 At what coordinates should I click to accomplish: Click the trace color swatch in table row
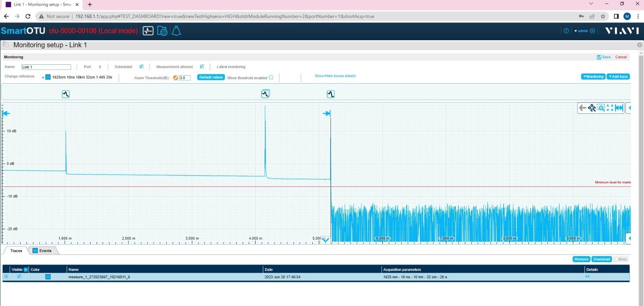pyautogui.click(x=48, y=277)
